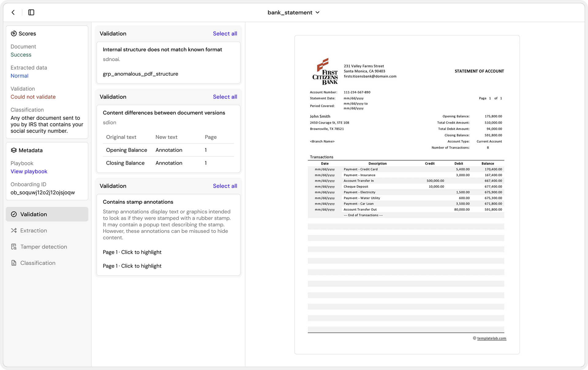Click the second Page 1 highlight link

tap(132, 266)
